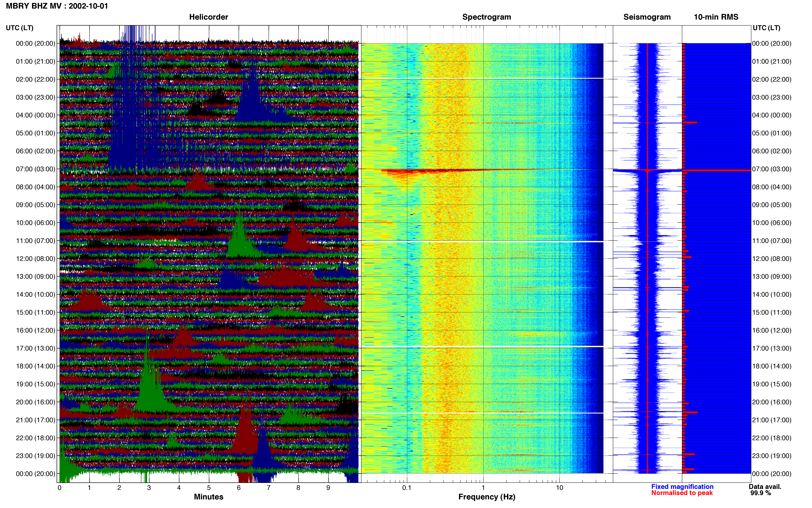Click the 'Frequency (Hz)' axis title

pyautogui.click(x=487, y=497)
